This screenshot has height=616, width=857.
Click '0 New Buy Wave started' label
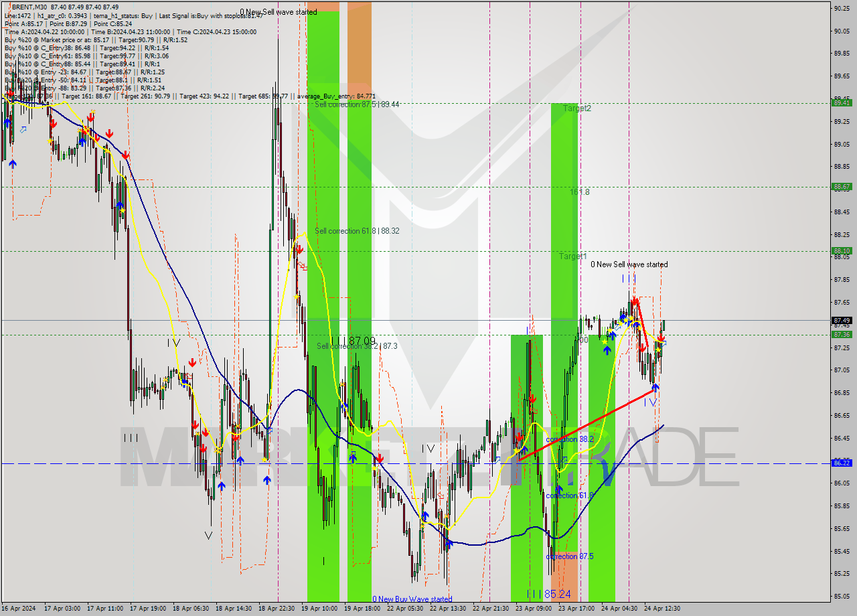point(412,599)
